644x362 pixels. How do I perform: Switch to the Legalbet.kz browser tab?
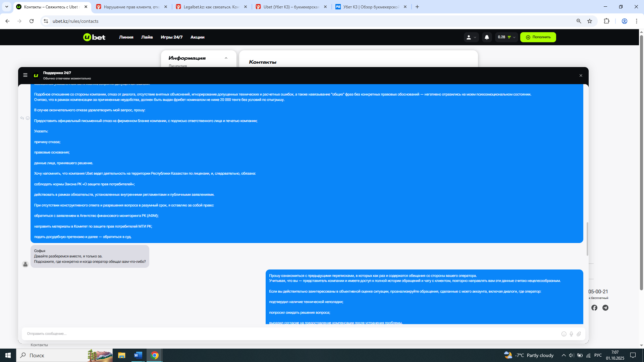point(211,7)
